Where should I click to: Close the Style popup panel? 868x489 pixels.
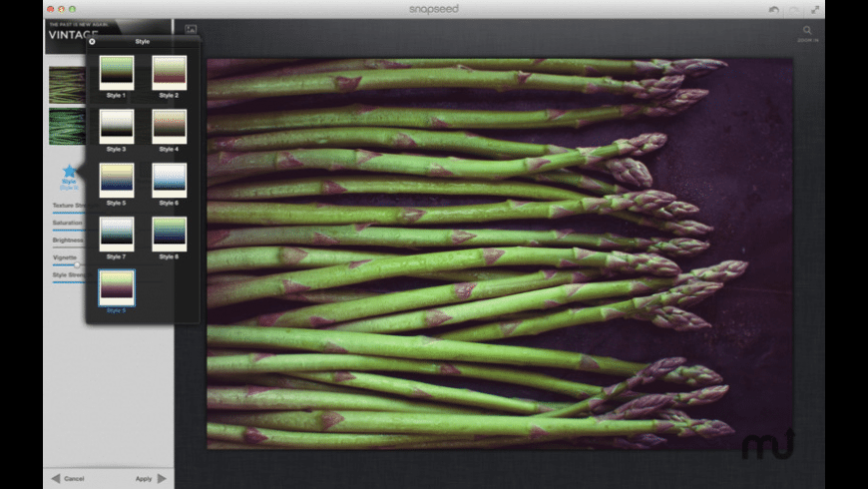92,42
